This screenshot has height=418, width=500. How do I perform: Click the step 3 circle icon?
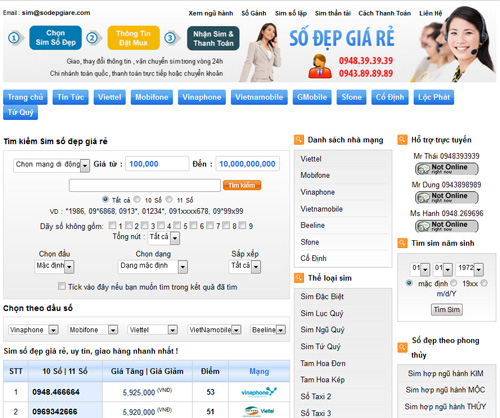pos(170,38)
